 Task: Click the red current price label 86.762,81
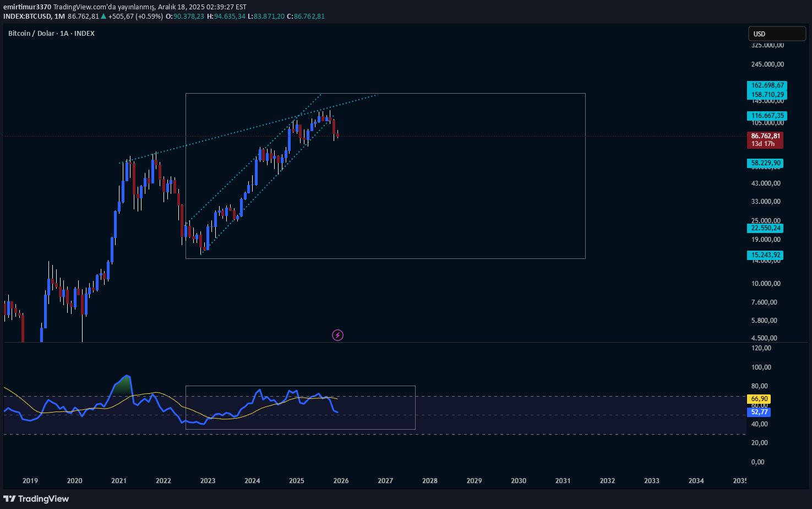765,136
